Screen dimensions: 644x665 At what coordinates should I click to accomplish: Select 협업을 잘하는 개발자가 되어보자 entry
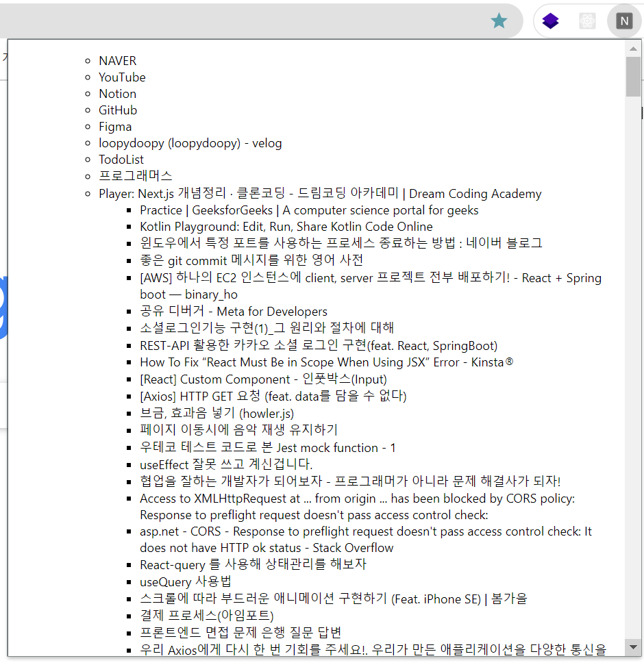click(350, 481)
